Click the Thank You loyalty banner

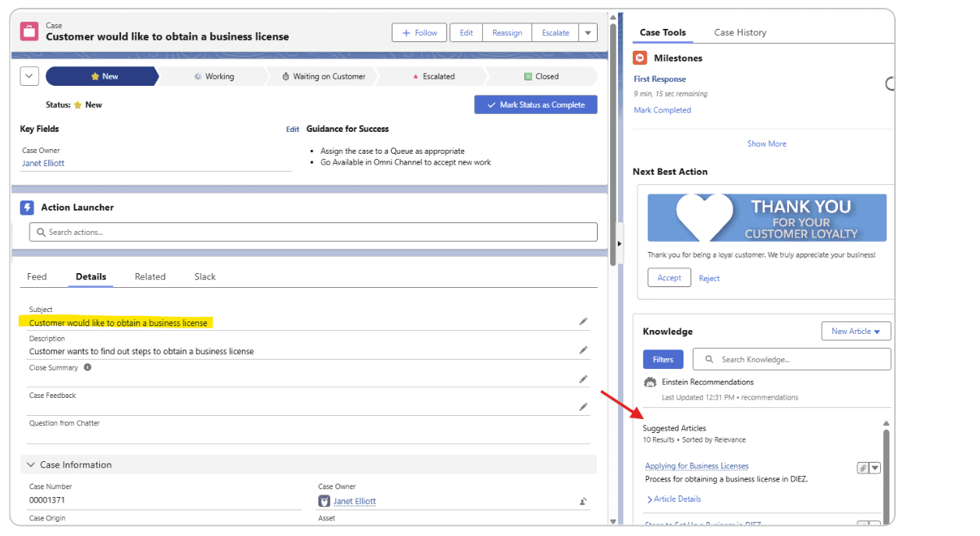767,218
